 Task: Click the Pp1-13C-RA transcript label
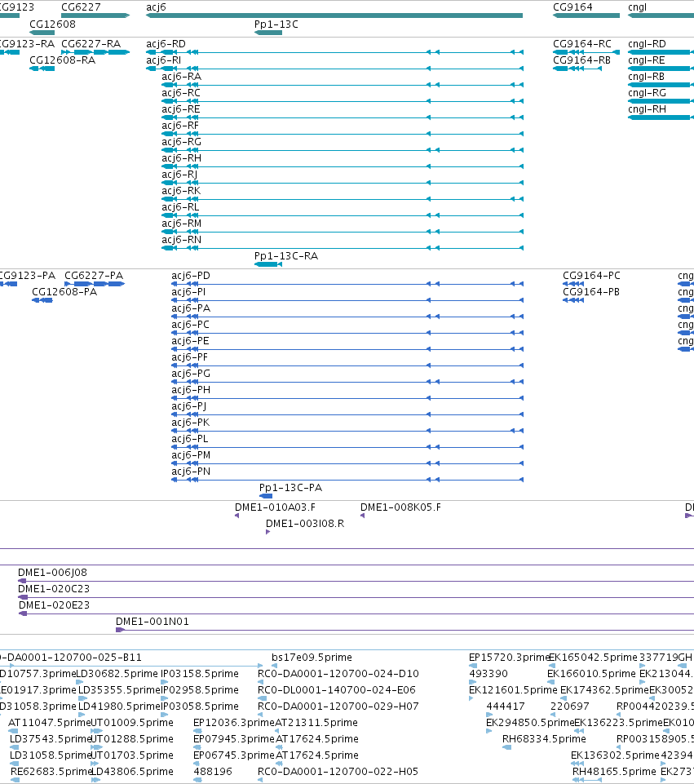285,256
